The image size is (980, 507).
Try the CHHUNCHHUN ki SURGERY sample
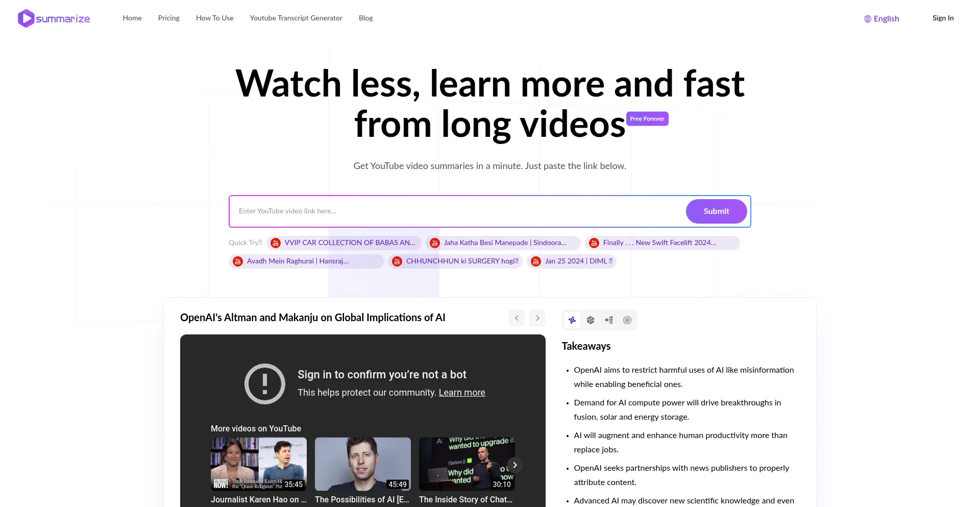click(455, 261)
